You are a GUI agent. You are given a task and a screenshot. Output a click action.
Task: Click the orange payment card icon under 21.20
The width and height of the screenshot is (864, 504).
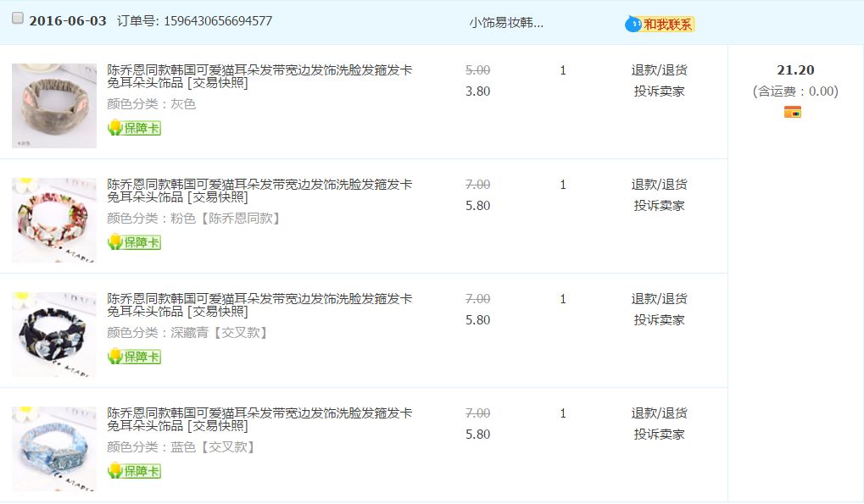tap(793, 113)
